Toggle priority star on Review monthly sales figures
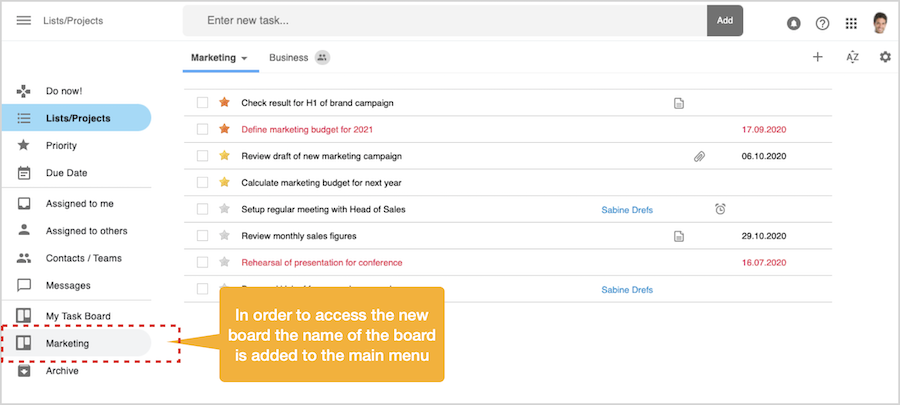The height and width of the screenshot is (405, 900). point(224,235)
